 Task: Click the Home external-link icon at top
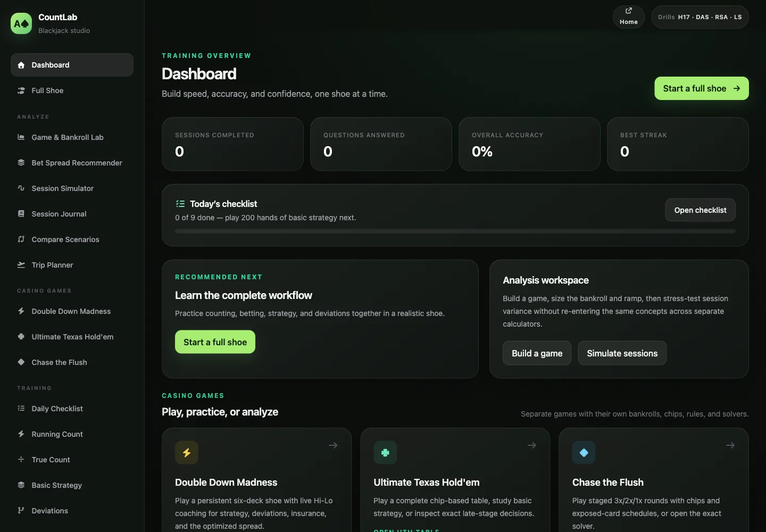click(629, 11)
